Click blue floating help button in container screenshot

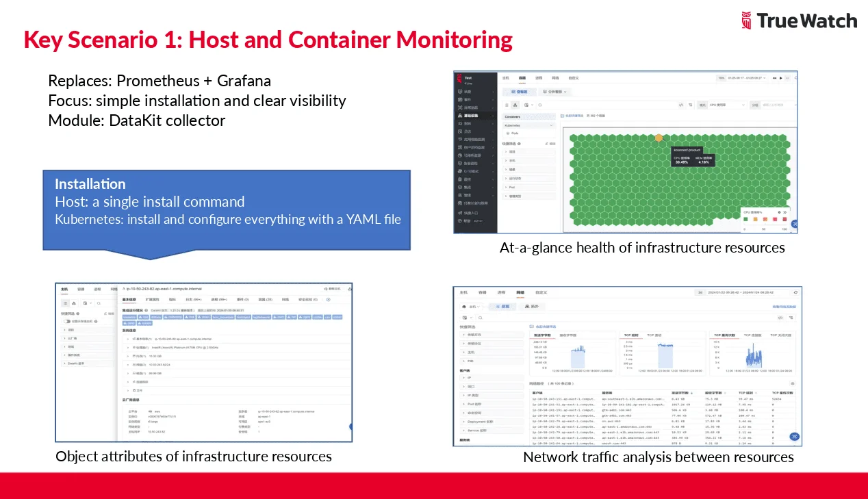tap(795, 224)
